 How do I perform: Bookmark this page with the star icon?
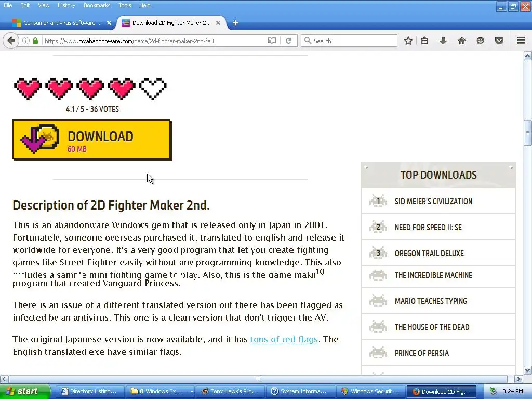(408, 41)
